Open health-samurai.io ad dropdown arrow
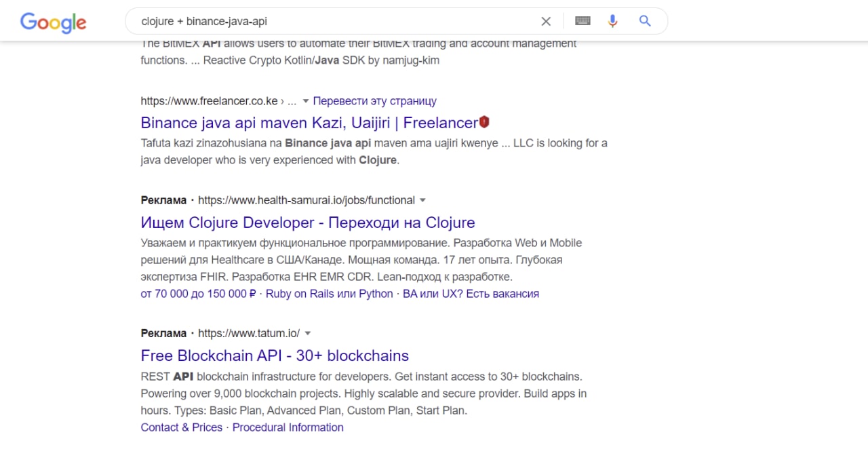 coord(422,200)
